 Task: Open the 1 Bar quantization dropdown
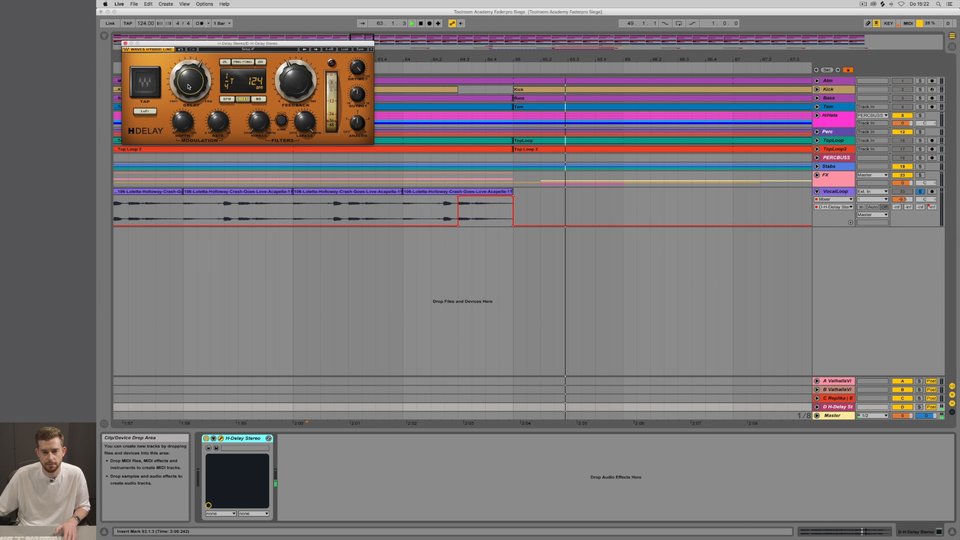click(x=222, y=23)
